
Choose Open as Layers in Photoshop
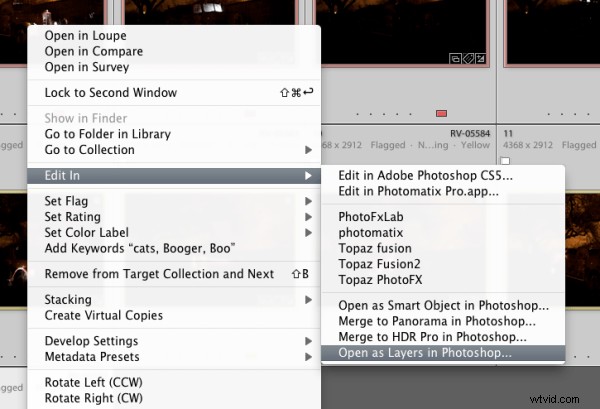point(425,353)
